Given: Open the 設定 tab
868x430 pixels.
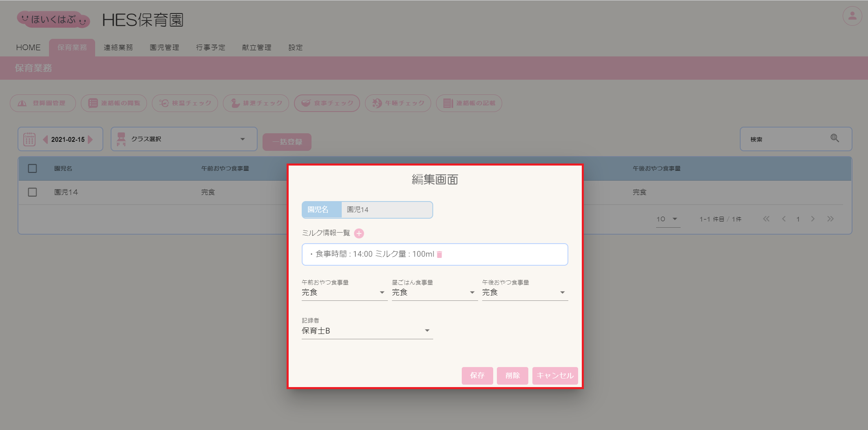Looking at the screenshot, I should tap(296, 47).
